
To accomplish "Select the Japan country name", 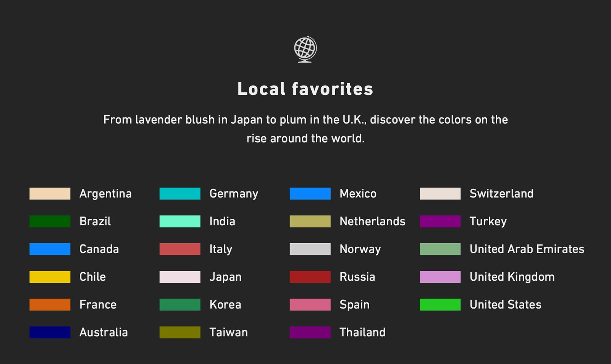I will (x=225, y=277).
